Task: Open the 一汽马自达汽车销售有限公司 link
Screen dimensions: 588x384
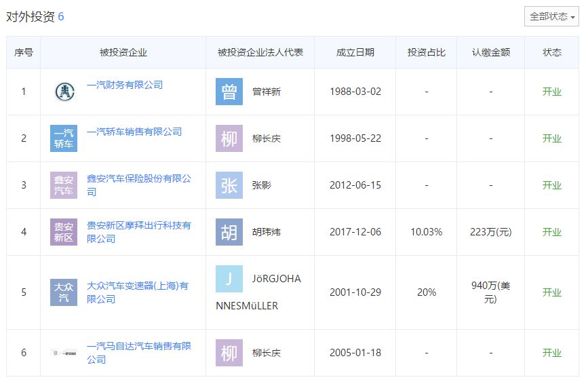Action: tap(139, 353)
